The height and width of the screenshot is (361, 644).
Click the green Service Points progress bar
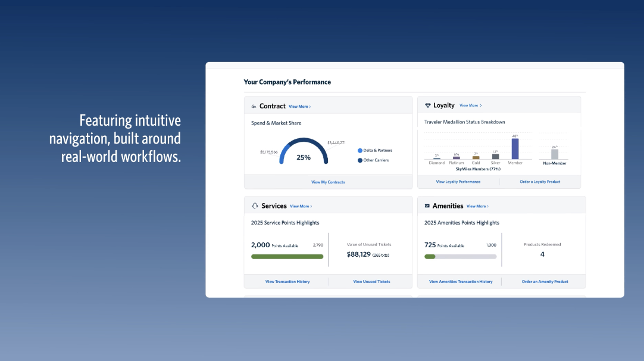click(x=287, y=257)
